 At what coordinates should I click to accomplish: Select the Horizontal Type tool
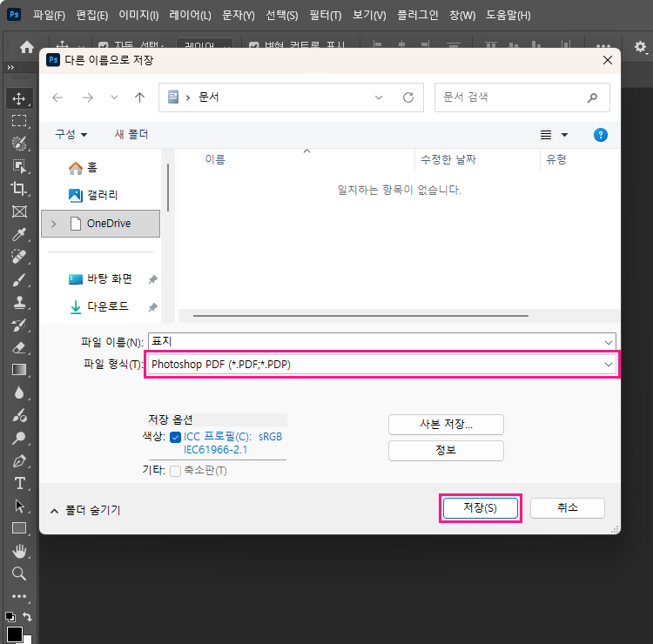click(19, 483)
